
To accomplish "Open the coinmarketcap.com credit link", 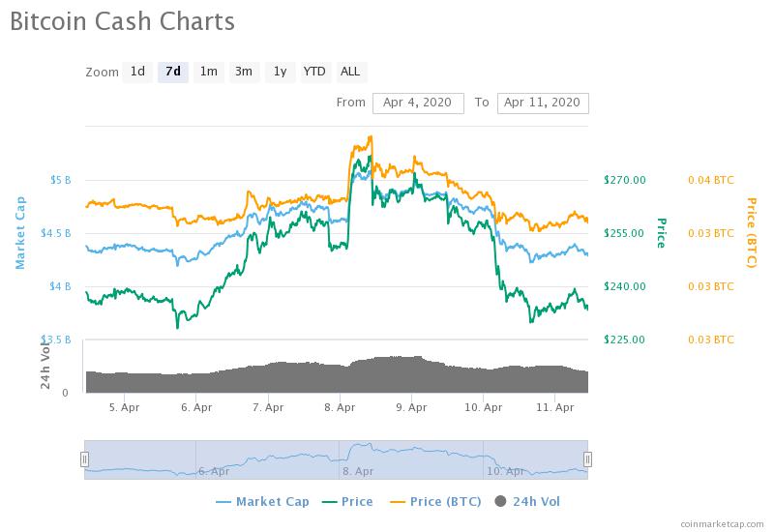I will click(723, 523).
